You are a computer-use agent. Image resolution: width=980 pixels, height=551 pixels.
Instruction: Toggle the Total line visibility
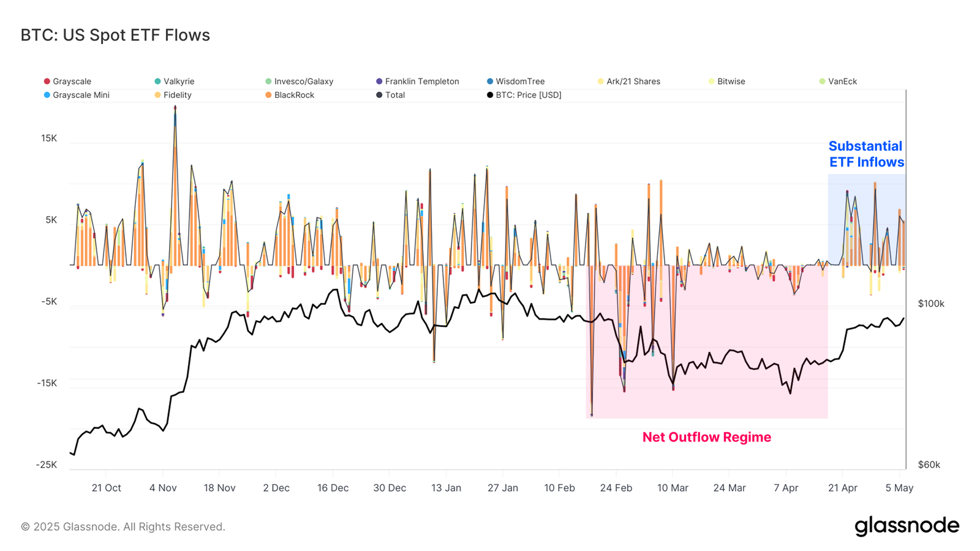pos(395,95)
